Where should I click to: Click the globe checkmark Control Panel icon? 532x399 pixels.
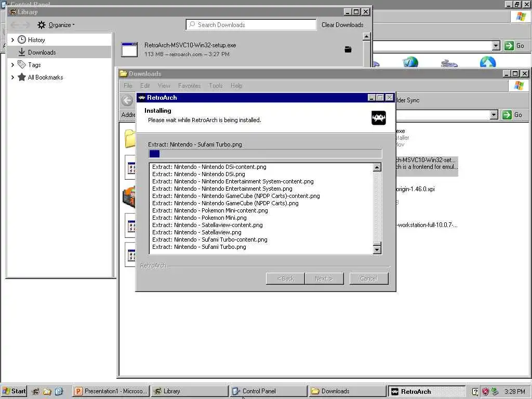point(410,62)
